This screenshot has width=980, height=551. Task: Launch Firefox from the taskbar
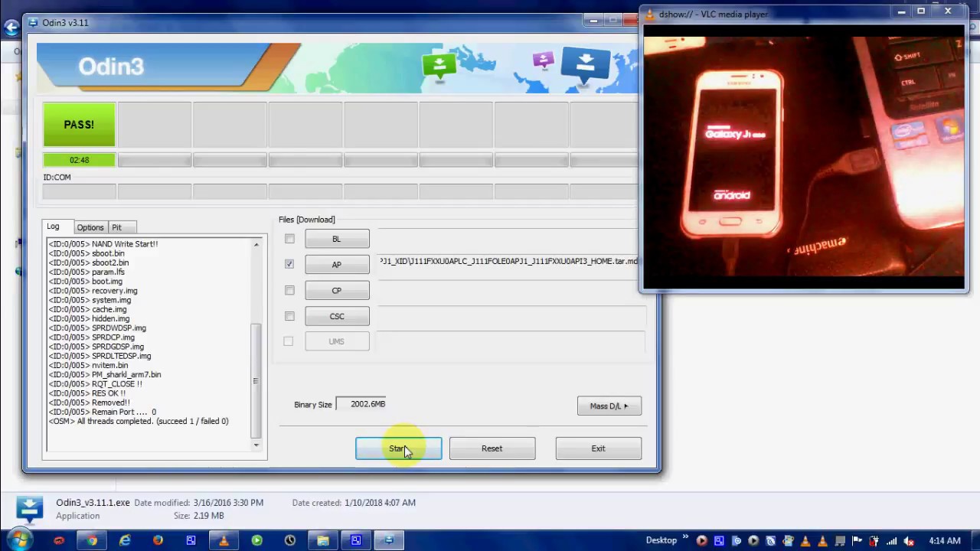click(158, 540)
